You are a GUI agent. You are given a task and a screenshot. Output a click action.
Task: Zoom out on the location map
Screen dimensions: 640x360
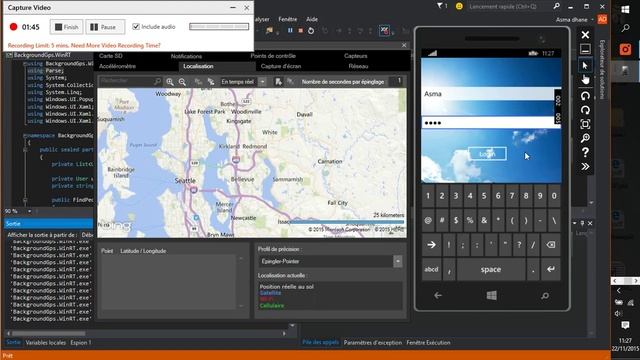point(182,82)
